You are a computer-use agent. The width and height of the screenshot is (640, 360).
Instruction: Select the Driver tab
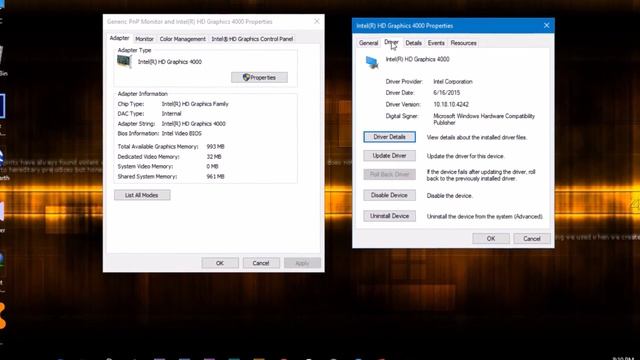391,42
